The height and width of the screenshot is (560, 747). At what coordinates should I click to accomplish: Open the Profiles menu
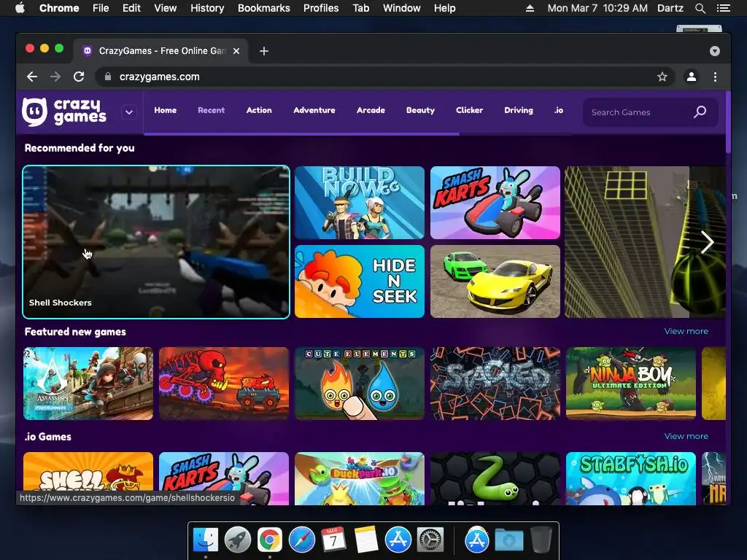tap(321, 8)
